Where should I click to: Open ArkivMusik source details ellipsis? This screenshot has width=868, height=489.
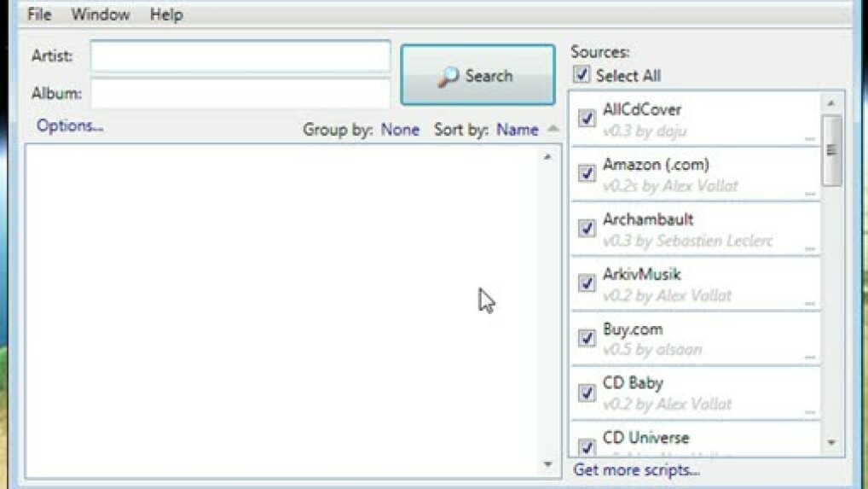point(809,303)
